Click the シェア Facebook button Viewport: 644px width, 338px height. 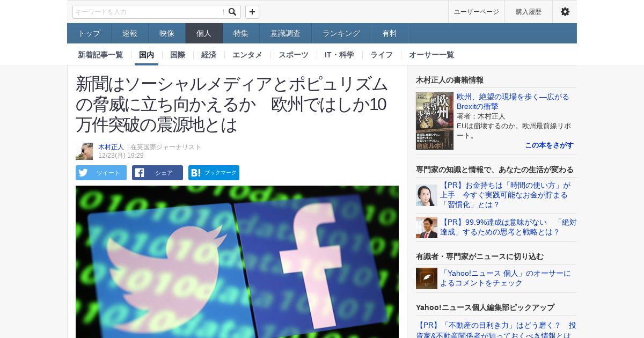(157, 173)
